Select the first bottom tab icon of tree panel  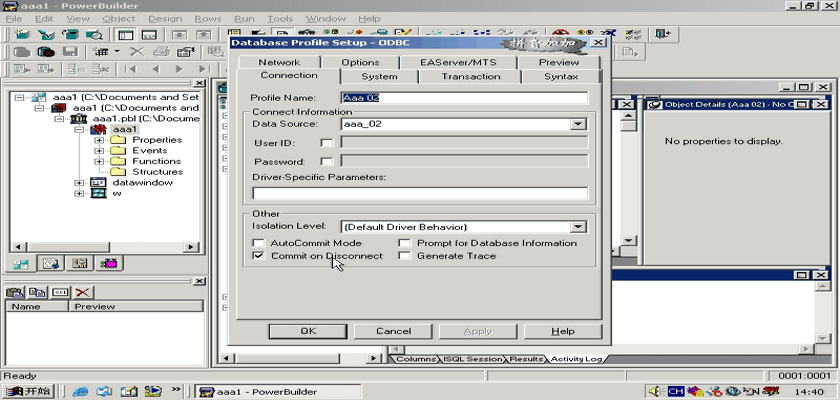pos(22,263)
